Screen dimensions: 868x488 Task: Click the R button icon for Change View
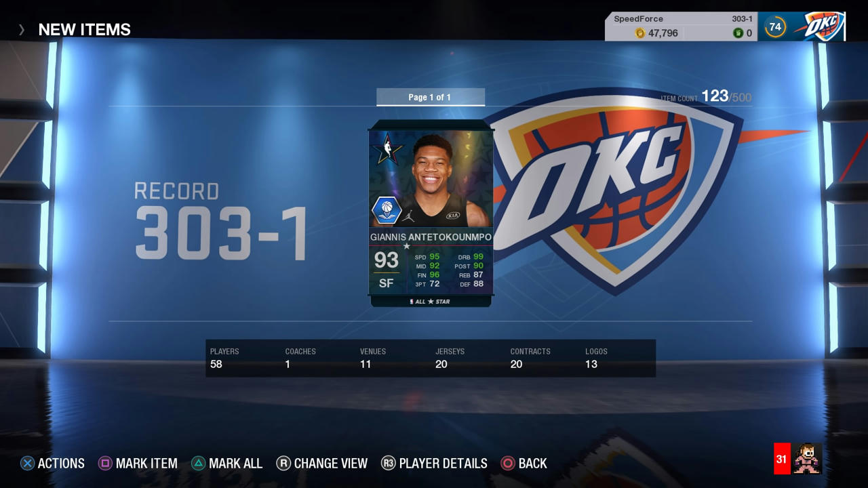tap(283, 464)
